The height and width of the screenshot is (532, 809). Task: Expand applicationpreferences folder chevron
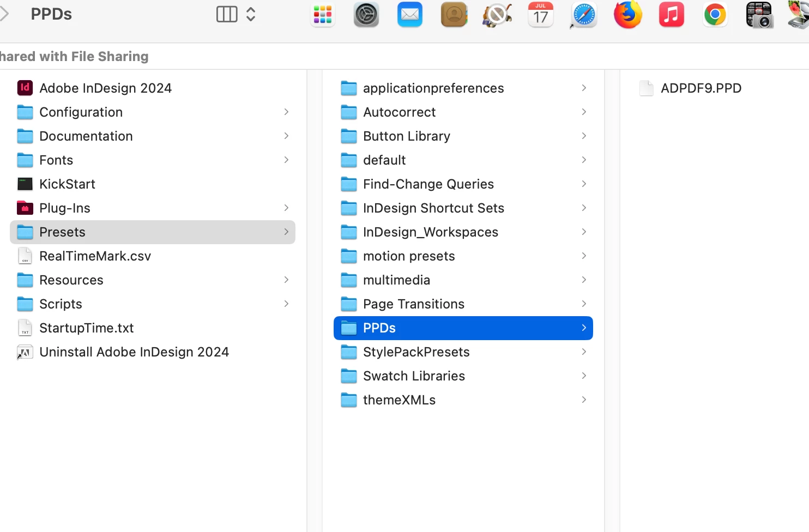pyautogui.click(x=584, y=88)
